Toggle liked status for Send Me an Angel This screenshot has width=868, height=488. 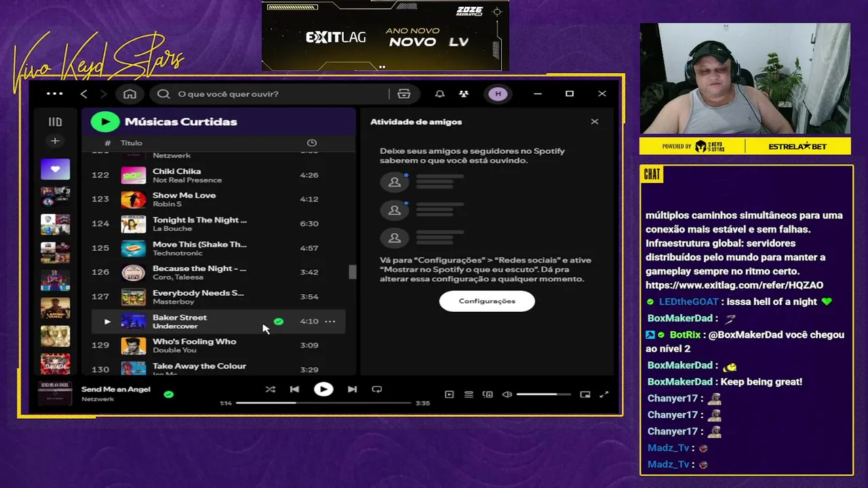coord(169,394)
